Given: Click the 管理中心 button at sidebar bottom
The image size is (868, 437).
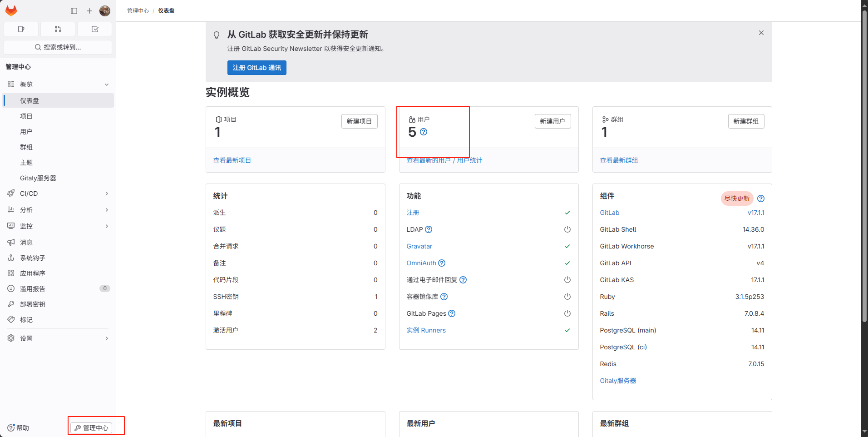Looking at the screenshot, I should click(91, 428).
